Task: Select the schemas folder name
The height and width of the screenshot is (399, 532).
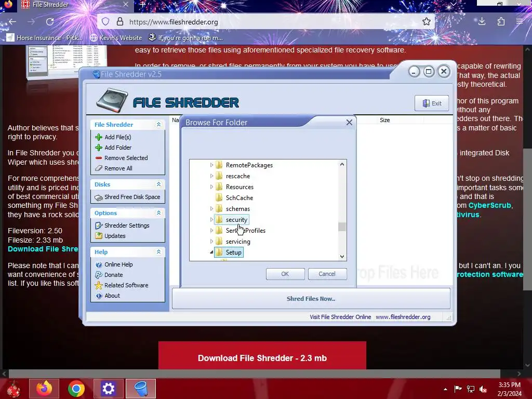Action: pyautogui.click(x=238, y=209)
